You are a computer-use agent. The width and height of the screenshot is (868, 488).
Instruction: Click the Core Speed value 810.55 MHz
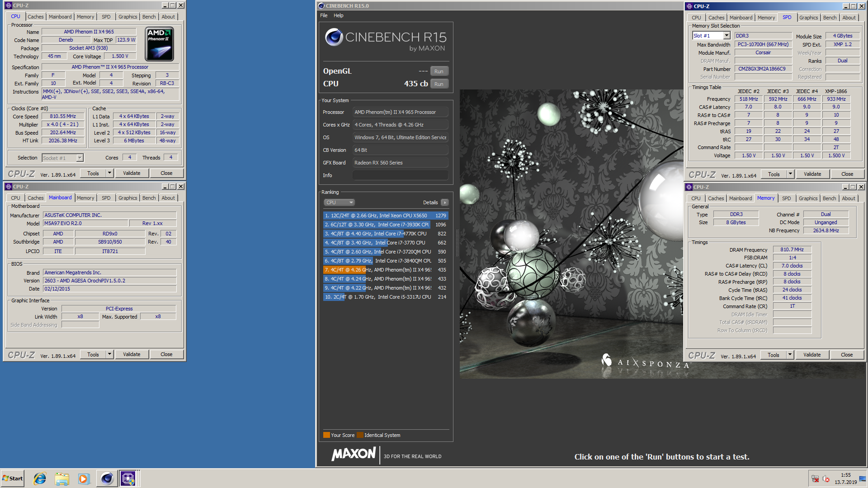(x=63, y=117)
